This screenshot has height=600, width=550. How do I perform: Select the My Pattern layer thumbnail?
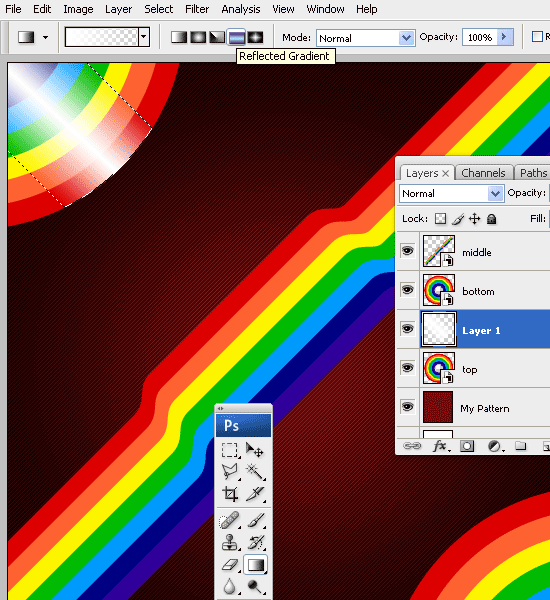click(x=438, y=406)
